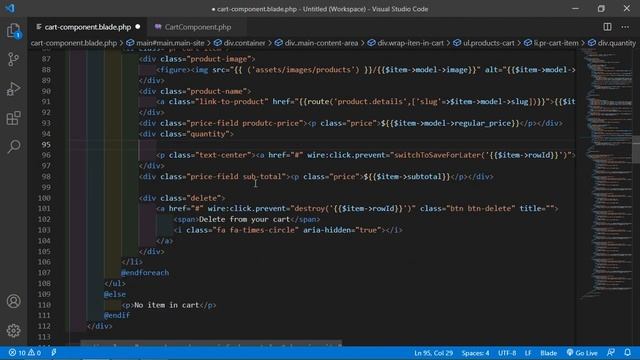Image resolution: width=640 pixels, height=360 pixels.
Task: Click the closing </ul> tag on line 108
Action: click(115, 283)
